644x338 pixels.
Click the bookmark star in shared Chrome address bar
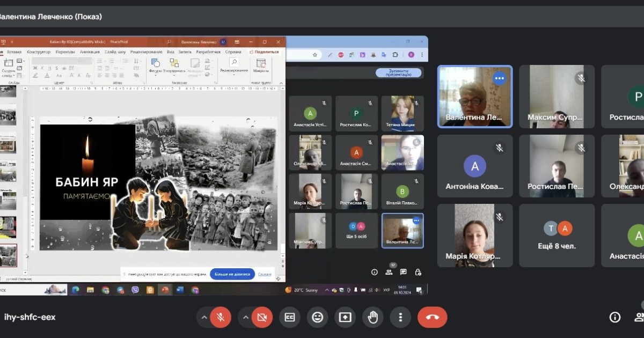click(315, 55)
